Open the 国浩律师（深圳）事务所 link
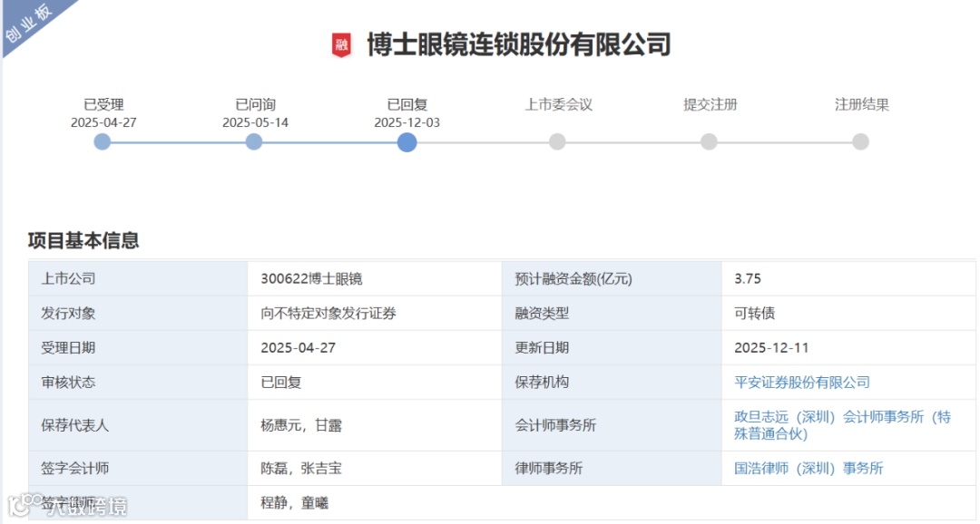This screenshot has width=980, height=524. click(808, 469)
